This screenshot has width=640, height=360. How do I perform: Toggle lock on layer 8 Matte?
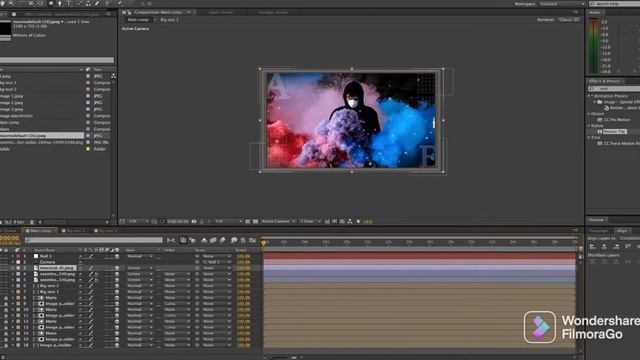click(6, 298)
